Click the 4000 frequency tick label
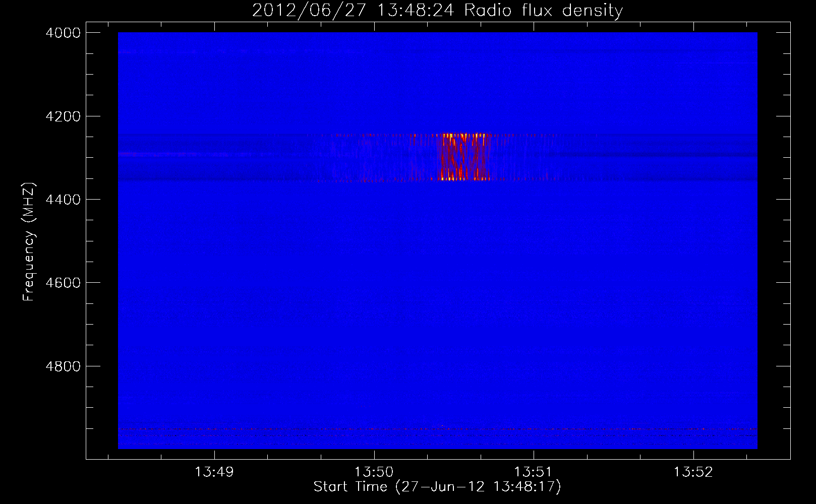 point(63,33)
